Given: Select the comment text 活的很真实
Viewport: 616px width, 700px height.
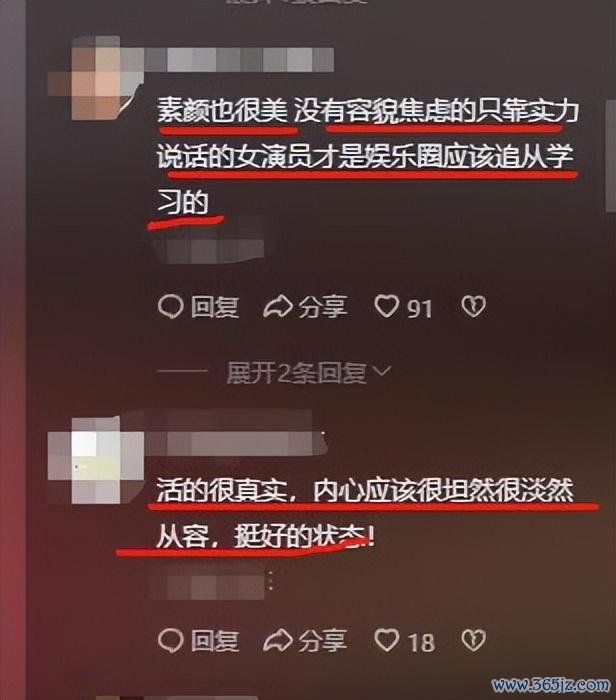Looking at the screenshot, I should tap(222, 491).
